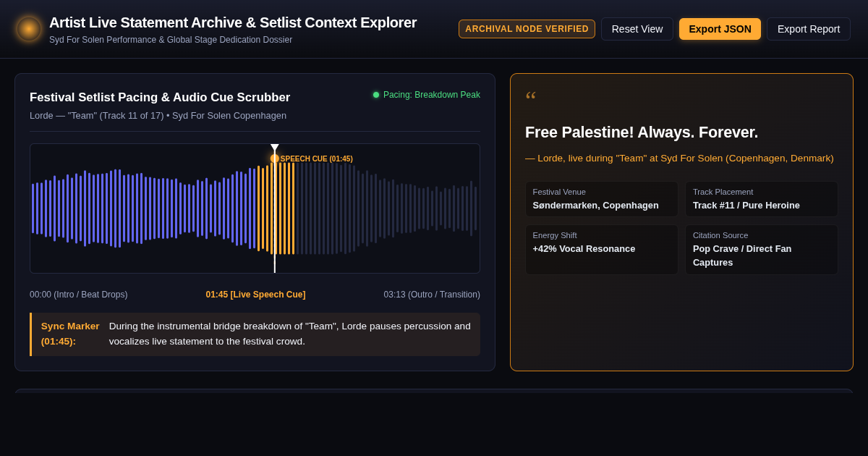Seek in the purple waveform section
This screenshot has width=868, height=456.
click(143, 208)
